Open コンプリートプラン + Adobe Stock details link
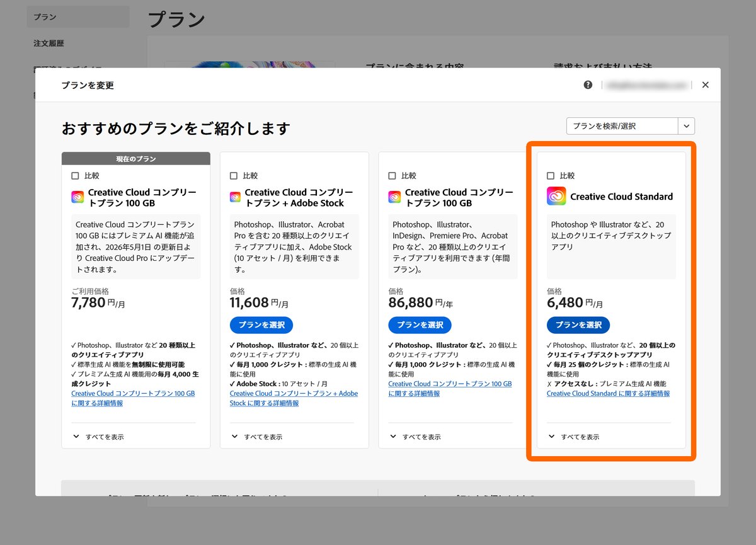 [x=294, y=398]
